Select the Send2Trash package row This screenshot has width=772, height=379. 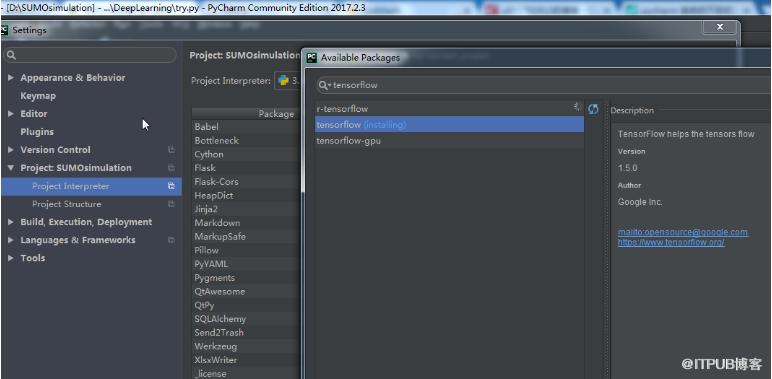(246, 333)
